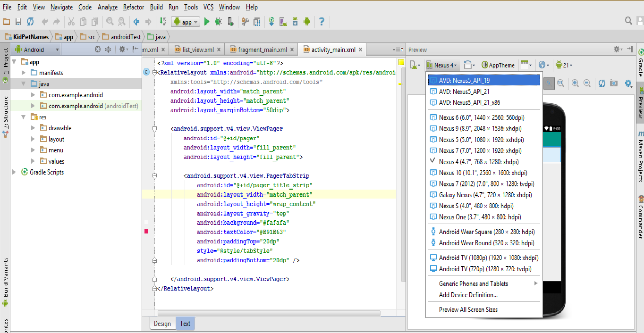The image size is (644, 333).
Task: Switch editor to Design mode
Action: pos(162,324)
